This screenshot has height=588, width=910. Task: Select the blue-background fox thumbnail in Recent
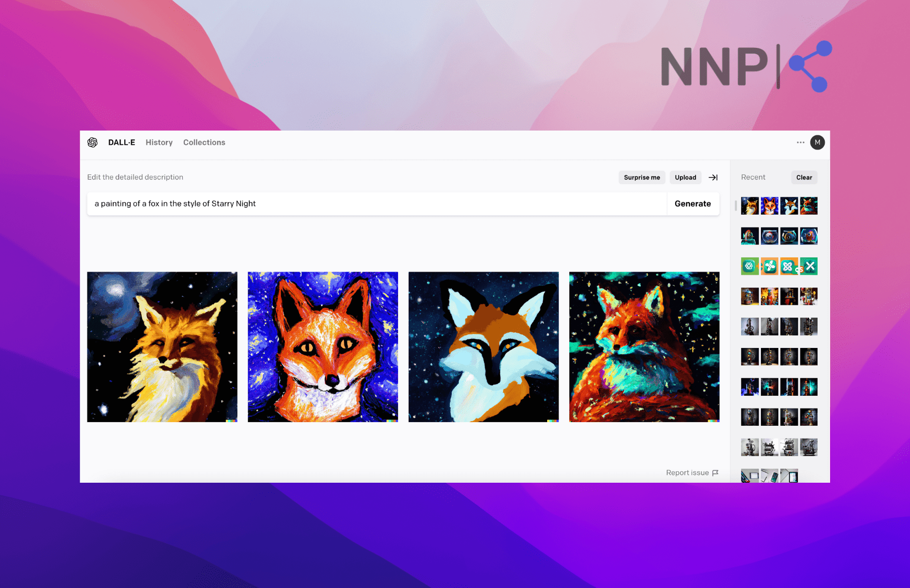click(x=769, y=206)
